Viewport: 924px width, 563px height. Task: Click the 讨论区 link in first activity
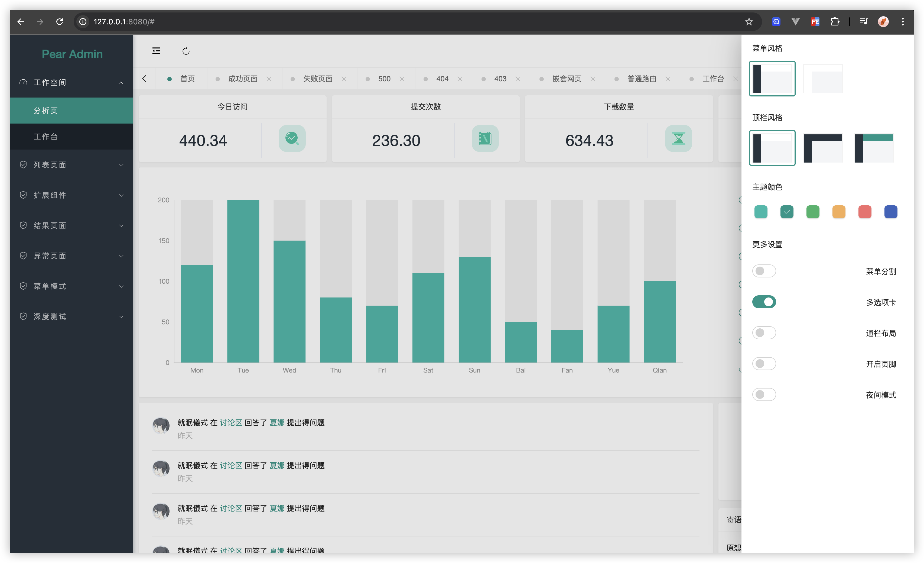231,423
